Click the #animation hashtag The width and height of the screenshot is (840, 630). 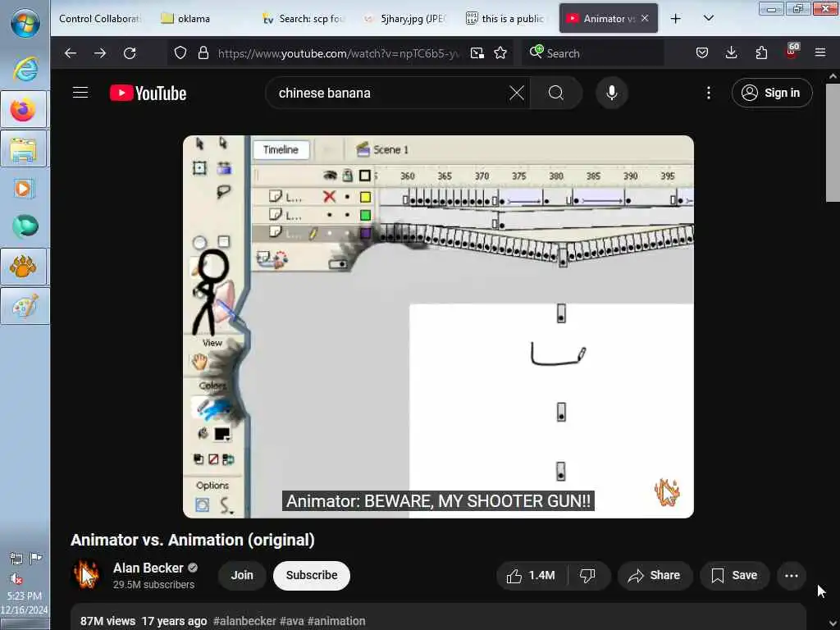coord(336,622)
